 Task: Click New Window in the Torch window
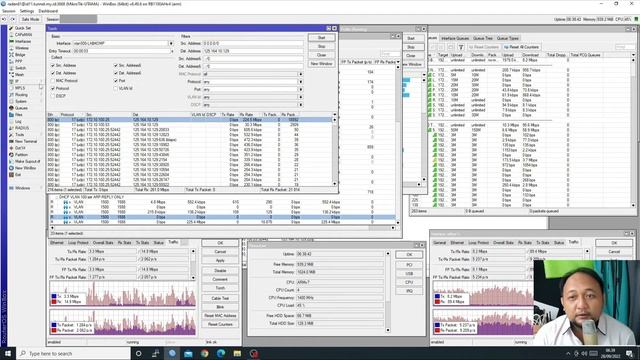coord(322,64)
